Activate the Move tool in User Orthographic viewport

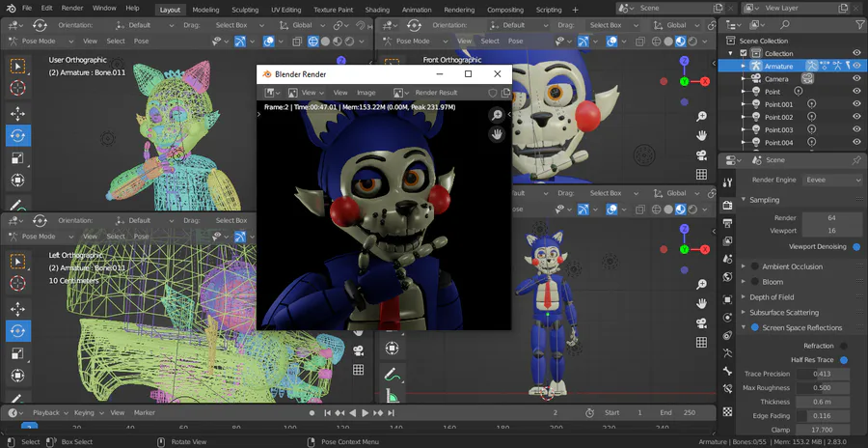tap(18, 114)
